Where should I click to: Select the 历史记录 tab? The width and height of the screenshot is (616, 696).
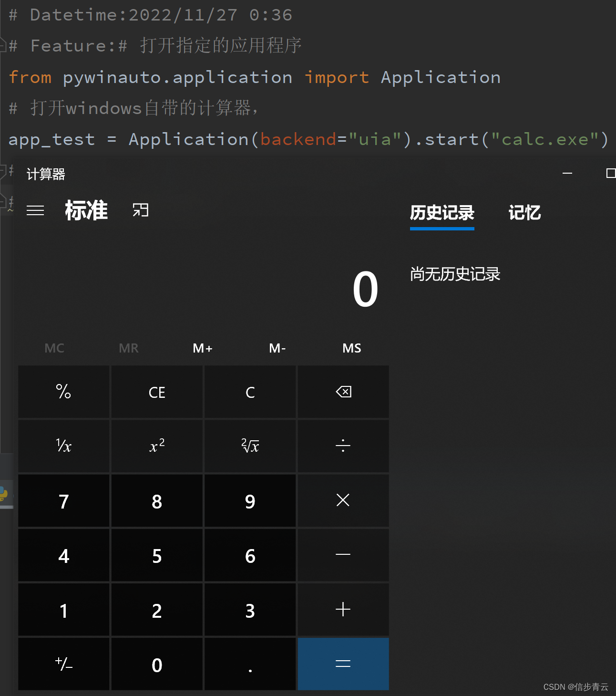(441, 213)
